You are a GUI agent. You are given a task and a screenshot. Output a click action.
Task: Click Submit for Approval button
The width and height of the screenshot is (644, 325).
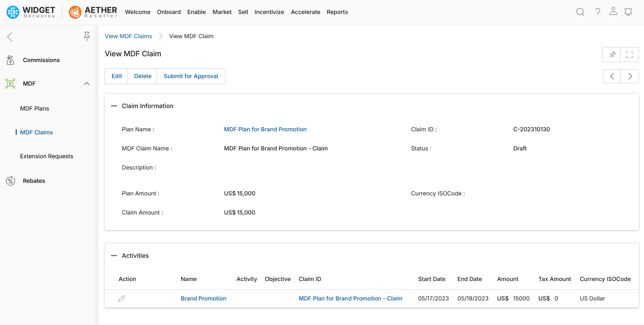(x=191, y=76)
